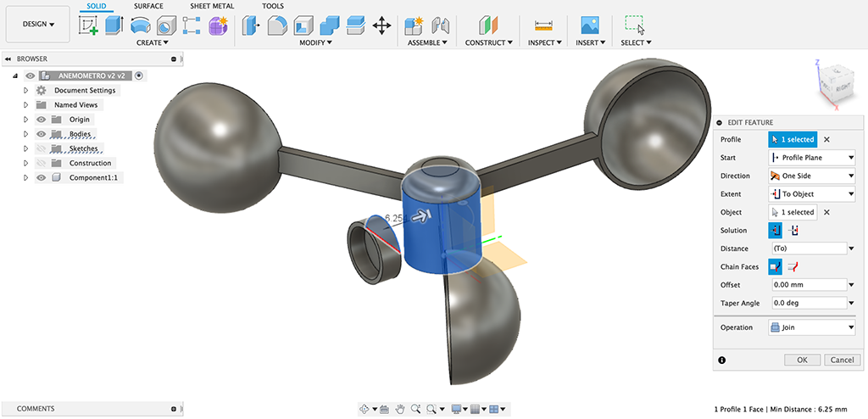Click the Select window-selection icon

click(634, 25)
